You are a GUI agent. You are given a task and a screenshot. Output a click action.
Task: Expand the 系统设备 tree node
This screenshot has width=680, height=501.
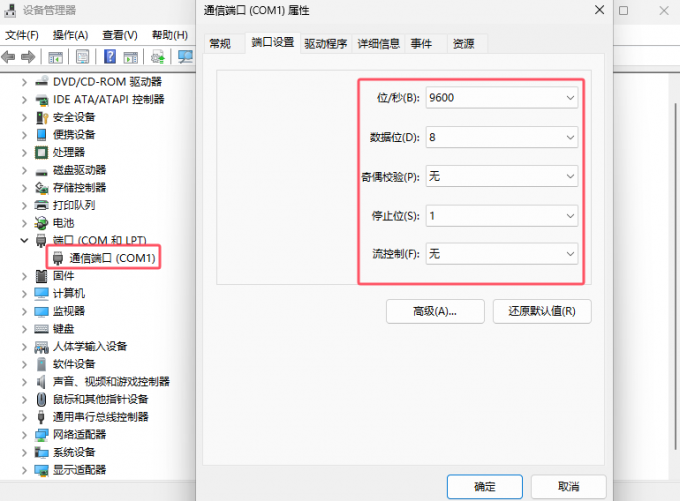[x=24, y=452]
